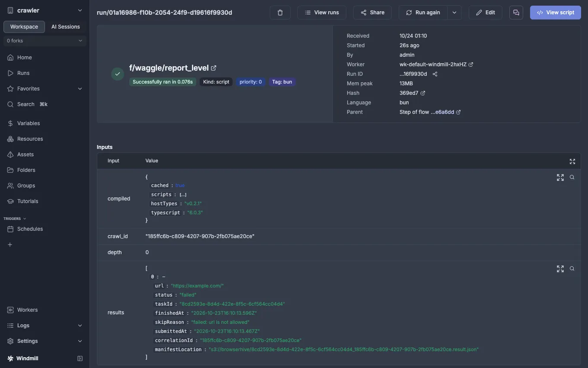Collapse the Triggers section
The width and height of the screenshot is (588, 368).
tap(15, 219)
